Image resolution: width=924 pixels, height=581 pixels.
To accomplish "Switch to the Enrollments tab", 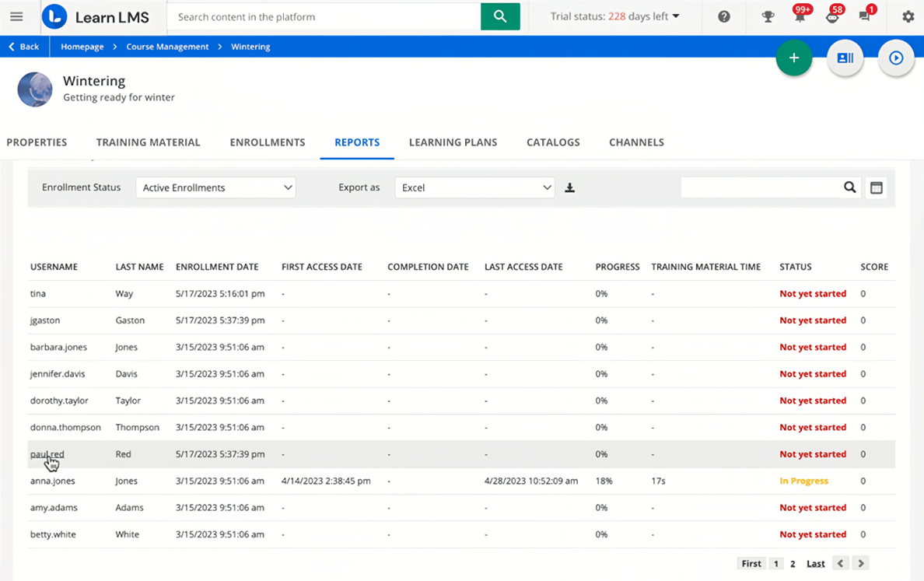I will tap(267, 142).
